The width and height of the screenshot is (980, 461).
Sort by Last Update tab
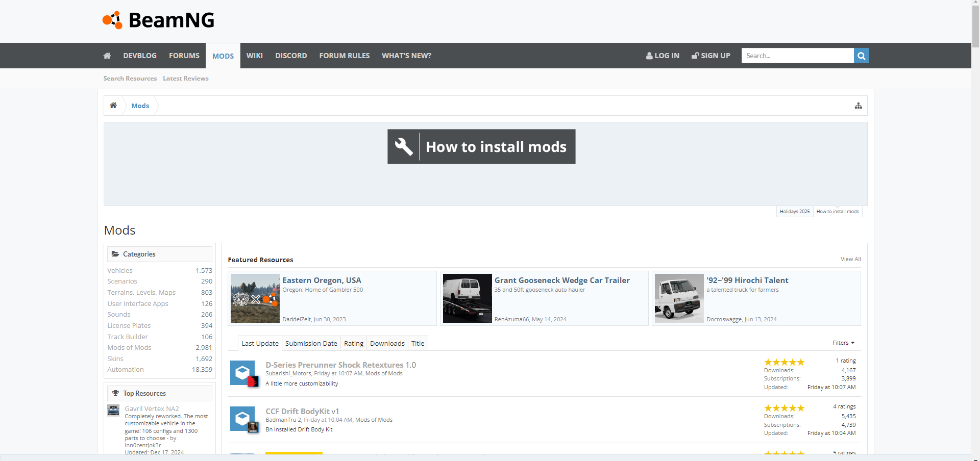(260, 344)
